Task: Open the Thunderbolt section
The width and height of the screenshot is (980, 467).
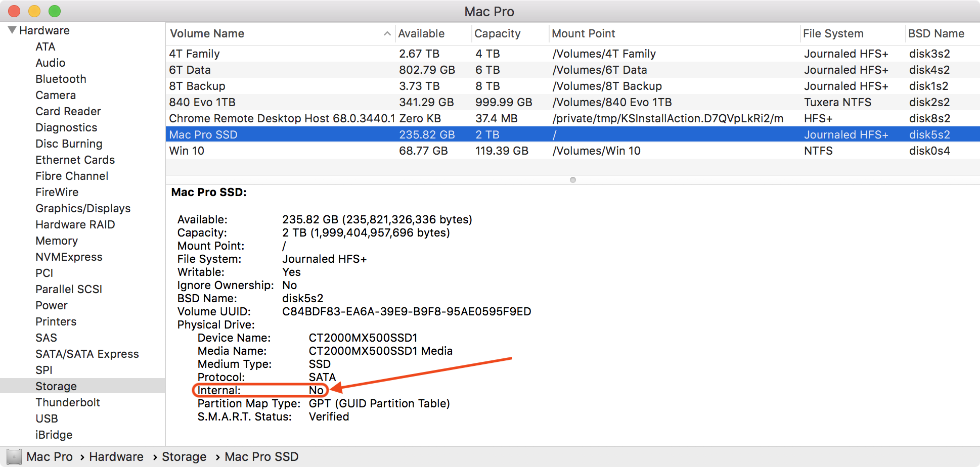Action: tap(68, 402)
